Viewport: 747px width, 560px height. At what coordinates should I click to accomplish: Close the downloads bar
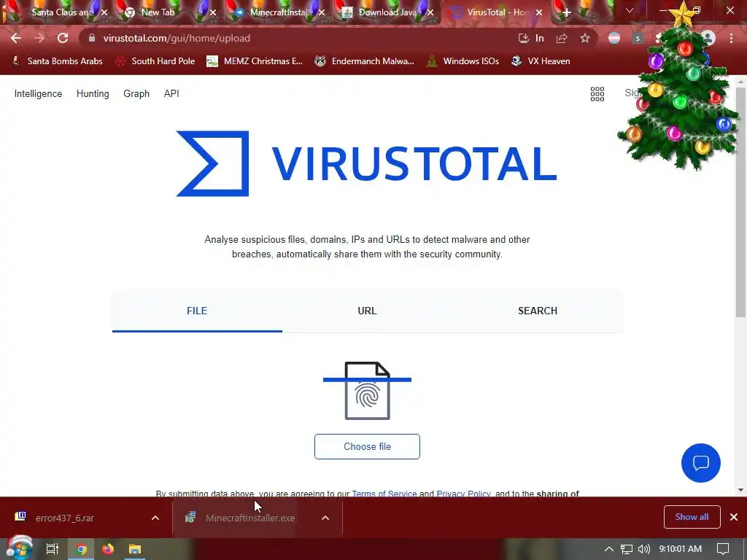(734, 517)
